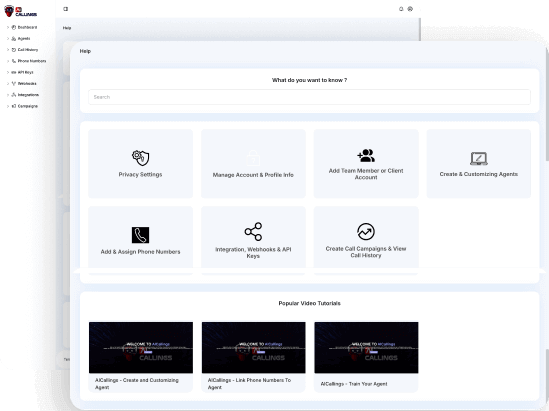This screenshot has width=549, height=411.
Task: Expand the Integrations chevron
Action: pos(8,95)
